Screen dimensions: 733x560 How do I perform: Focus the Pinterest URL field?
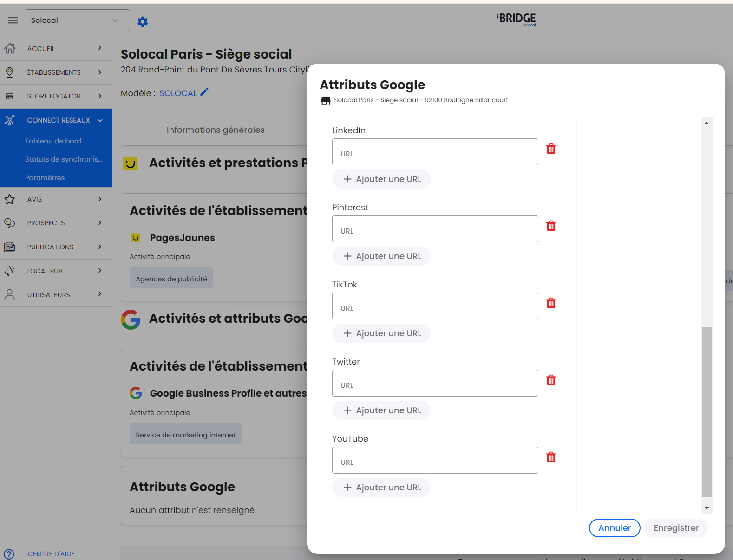(x=435, y=229)
